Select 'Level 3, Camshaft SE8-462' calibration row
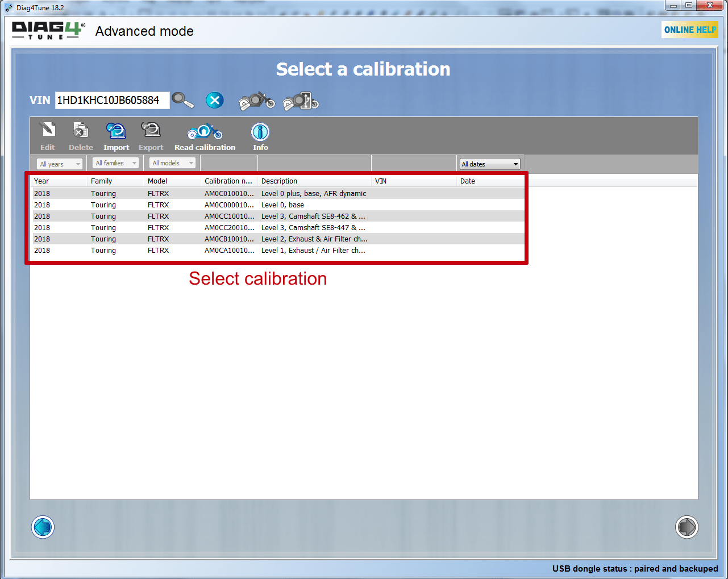728x579 pixels. (278, 216)
